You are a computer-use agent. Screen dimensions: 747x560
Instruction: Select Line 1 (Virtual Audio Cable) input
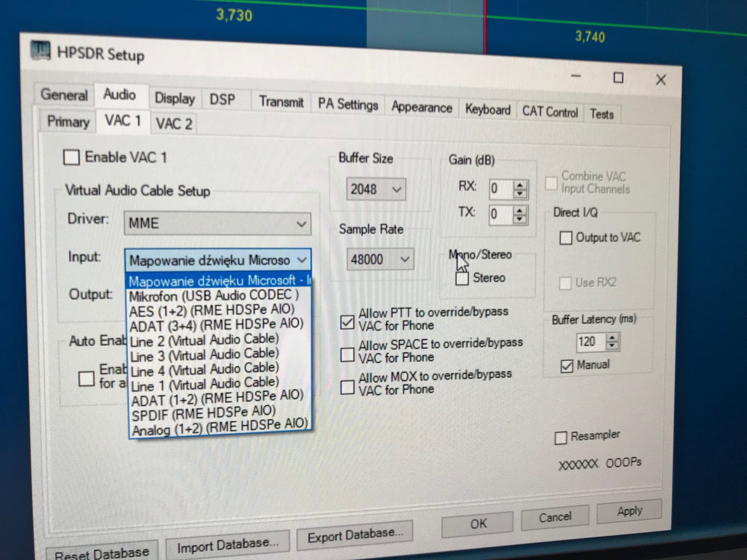(204, 384)
